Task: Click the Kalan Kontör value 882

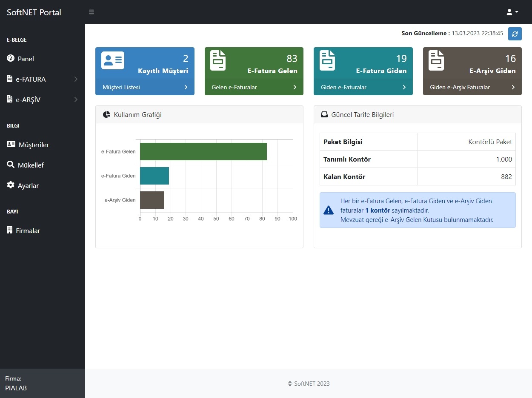Action: pos(506,177)
